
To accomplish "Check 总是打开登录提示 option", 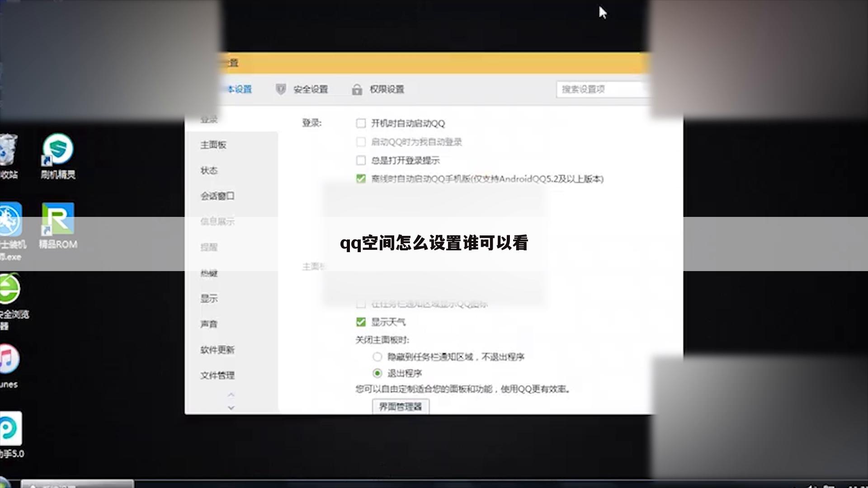I will click(361, 160).
